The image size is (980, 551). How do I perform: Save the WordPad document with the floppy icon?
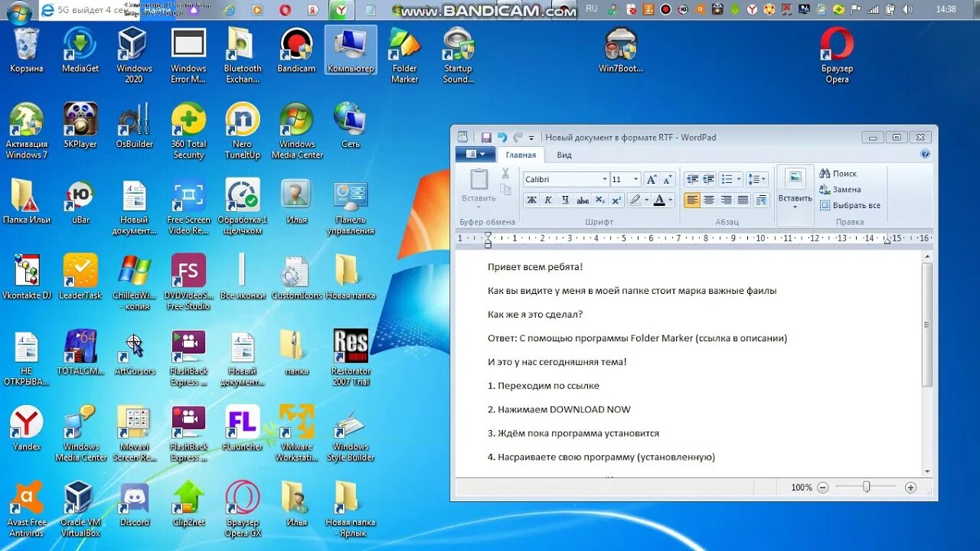click(x=486, y=138)
